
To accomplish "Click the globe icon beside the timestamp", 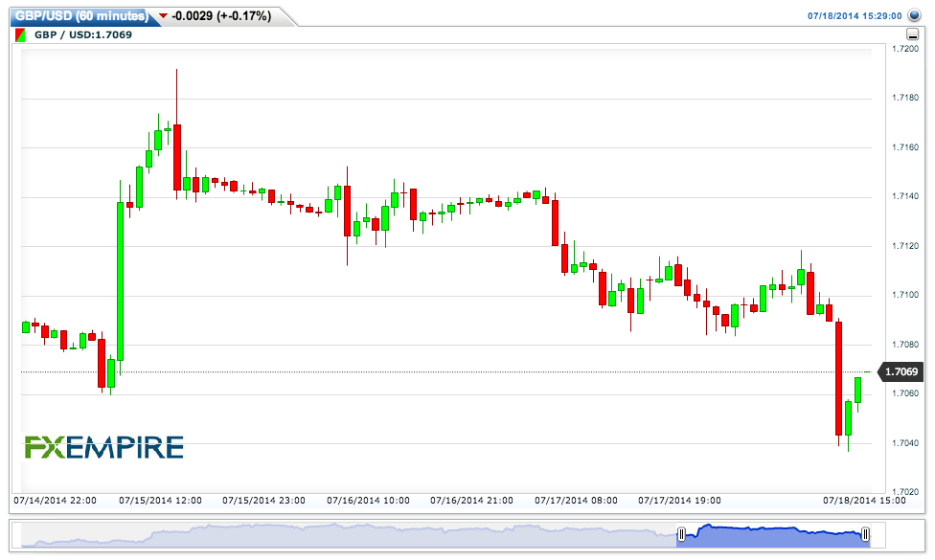I will coord(914,15).
